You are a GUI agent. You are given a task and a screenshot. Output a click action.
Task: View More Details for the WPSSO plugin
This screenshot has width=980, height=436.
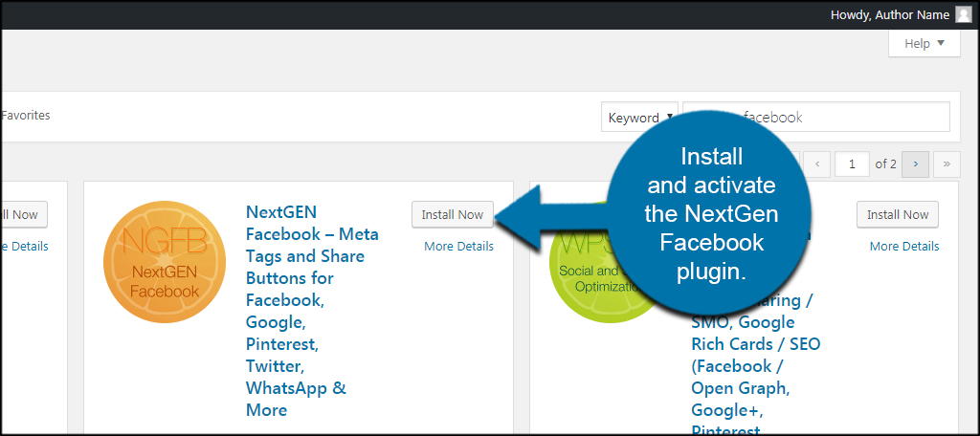[x=903, y=246]
